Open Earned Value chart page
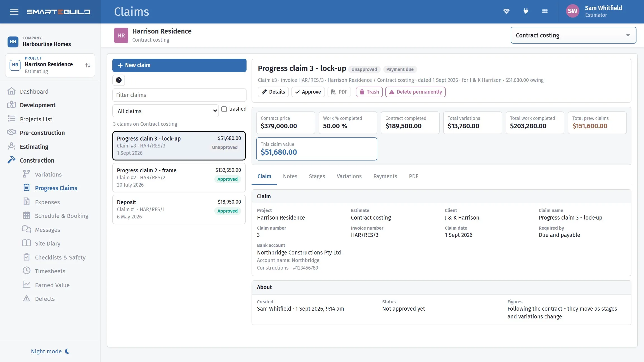Viewport: 644px width, 362px height. (52, 285)
